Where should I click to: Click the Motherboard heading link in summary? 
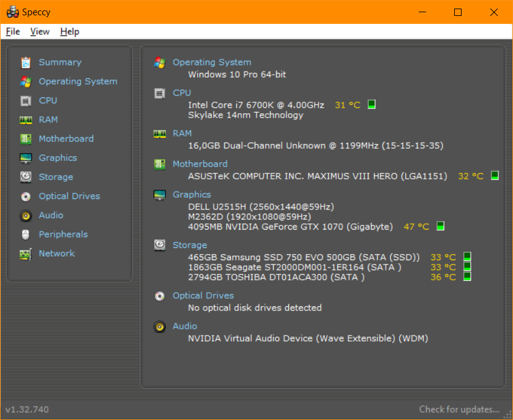200,164
